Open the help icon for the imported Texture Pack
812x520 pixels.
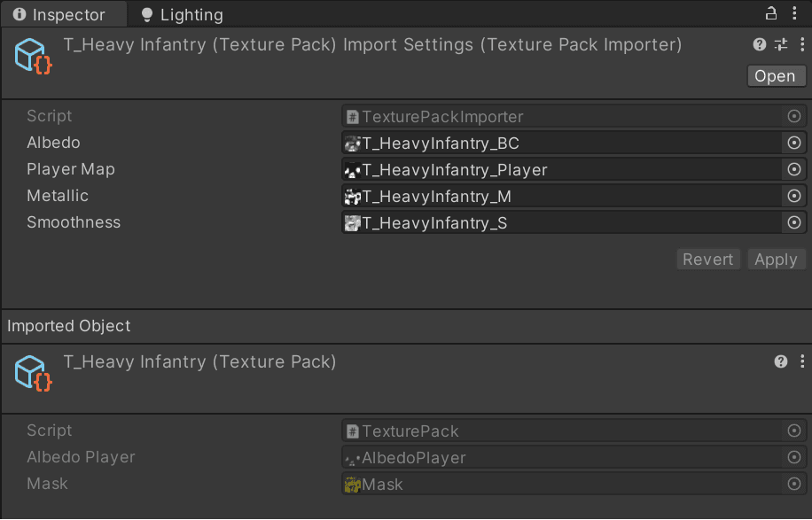(x=780, y=361)
